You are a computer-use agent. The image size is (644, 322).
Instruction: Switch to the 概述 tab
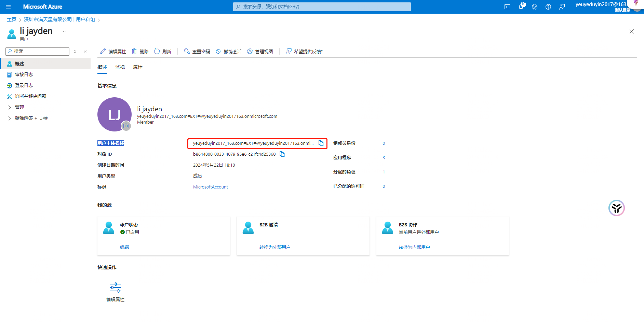102,68
